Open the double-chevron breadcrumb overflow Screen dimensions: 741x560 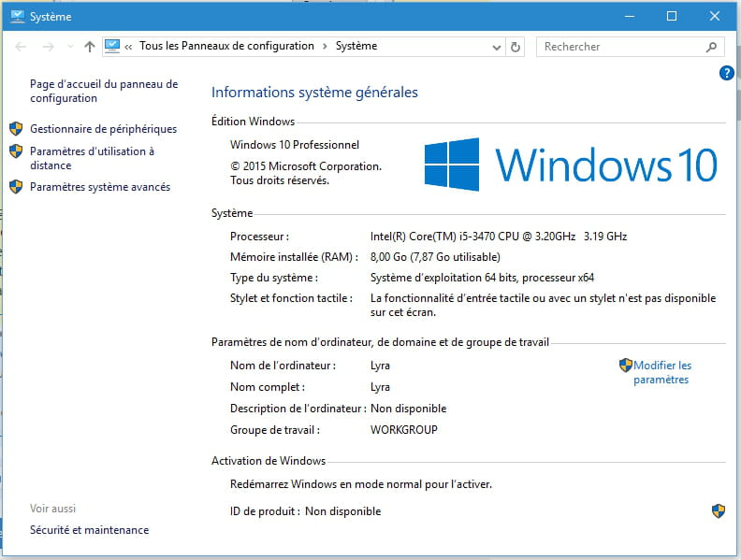(128, 47)
